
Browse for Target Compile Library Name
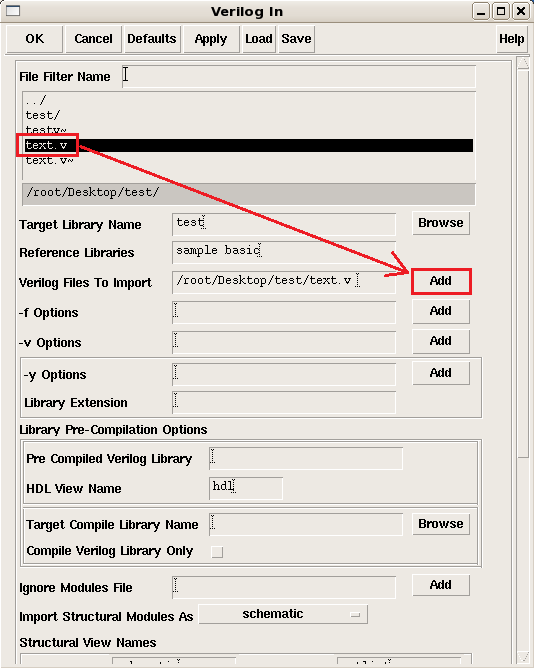441,524
